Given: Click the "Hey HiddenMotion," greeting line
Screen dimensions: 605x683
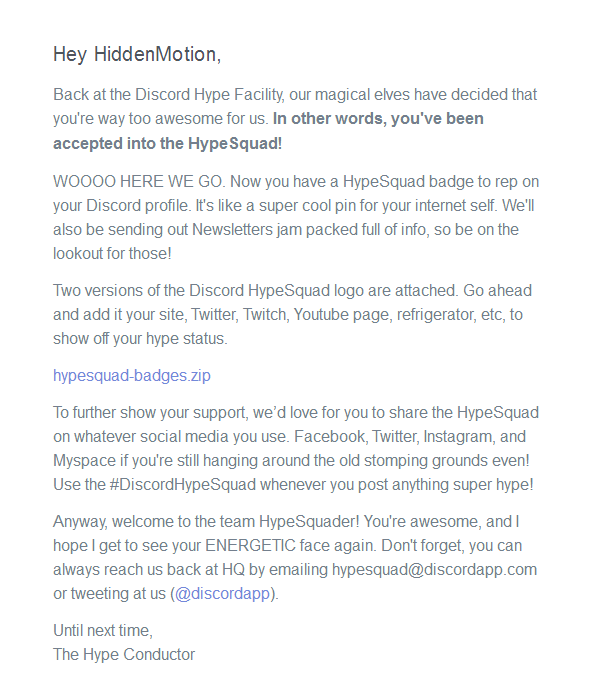Looking at the screenshot, I should 136,55.
